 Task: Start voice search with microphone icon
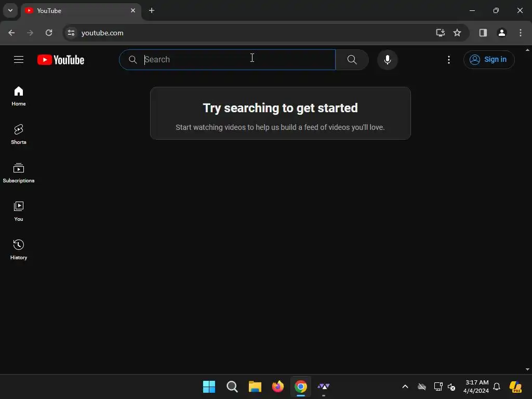pyautogui.click(x=387, y=60)
